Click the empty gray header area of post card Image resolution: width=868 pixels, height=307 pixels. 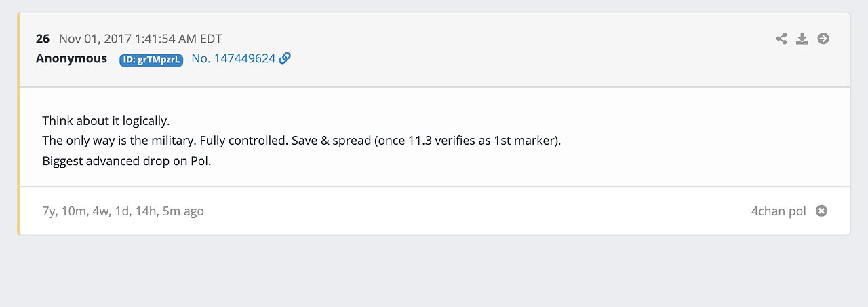tap(509, 49)
